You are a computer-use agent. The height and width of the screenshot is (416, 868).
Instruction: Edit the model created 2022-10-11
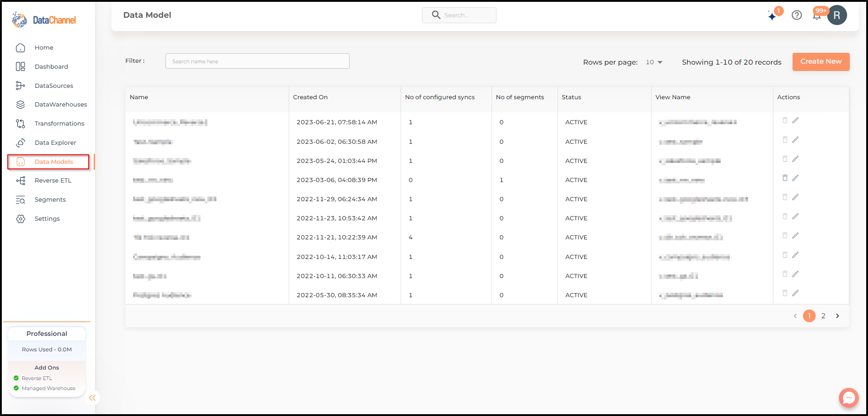pos(795,274)
